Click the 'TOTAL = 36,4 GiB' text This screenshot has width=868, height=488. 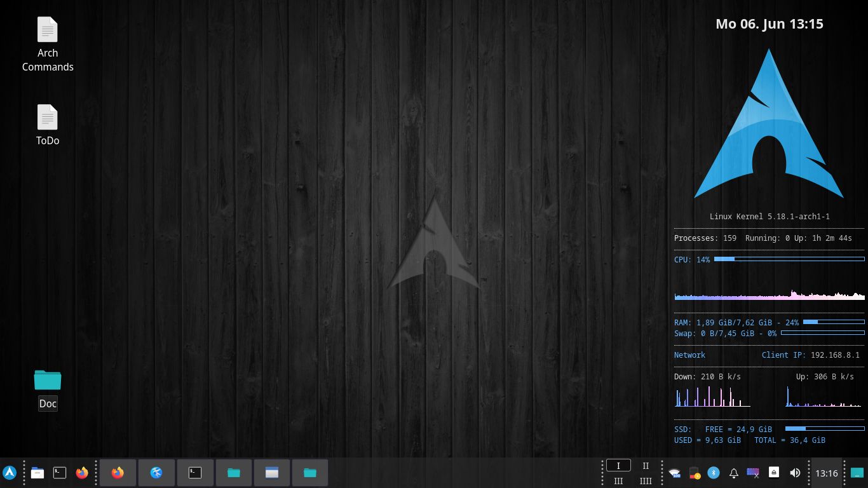pyautogui.click(x=790, y=440)
